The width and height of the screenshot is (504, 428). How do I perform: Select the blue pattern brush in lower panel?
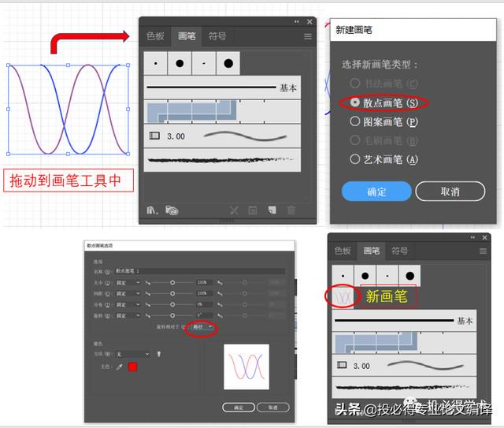(x=404, y=343)
